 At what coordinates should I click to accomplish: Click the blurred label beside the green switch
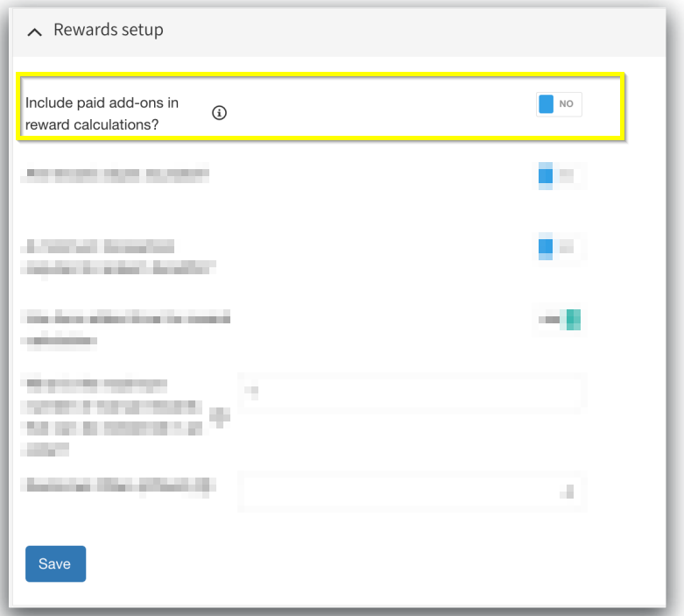point(123,328)
